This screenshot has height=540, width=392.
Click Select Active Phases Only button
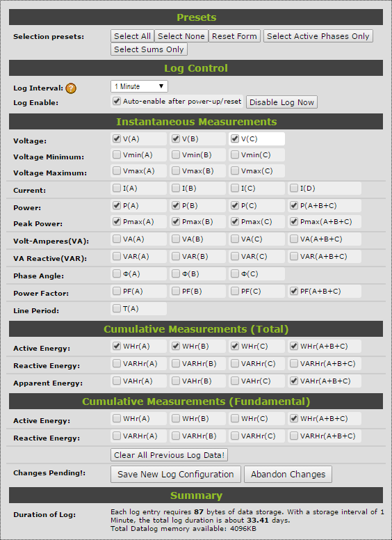coord(318,36)
